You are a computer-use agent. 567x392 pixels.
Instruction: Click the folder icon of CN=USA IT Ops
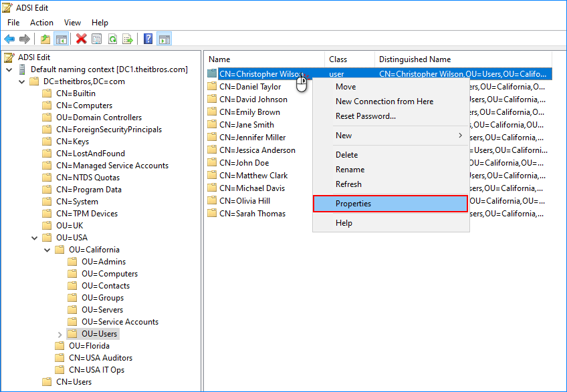60,370
